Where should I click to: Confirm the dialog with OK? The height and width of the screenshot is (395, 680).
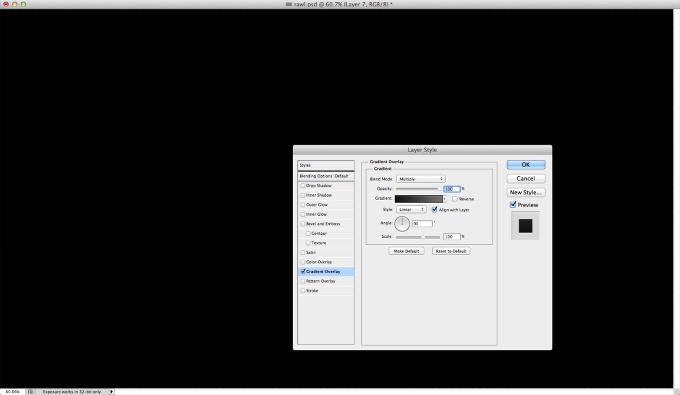pos(526,165)
